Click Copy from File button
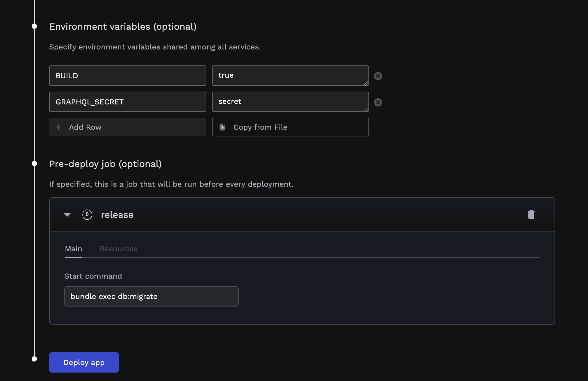Viewport: 588px width, 381px height. pos(290,127)
